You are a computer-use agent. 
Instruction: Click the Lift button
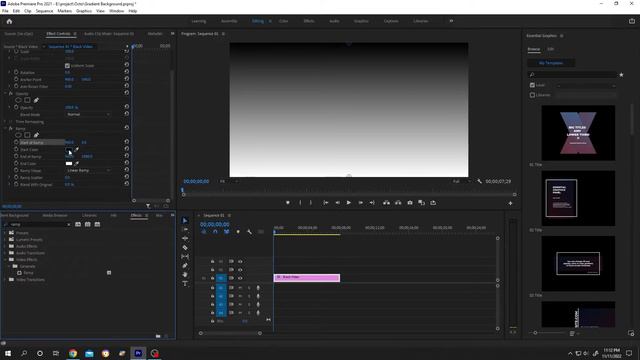pyautogui.click(x=386, y=202)
